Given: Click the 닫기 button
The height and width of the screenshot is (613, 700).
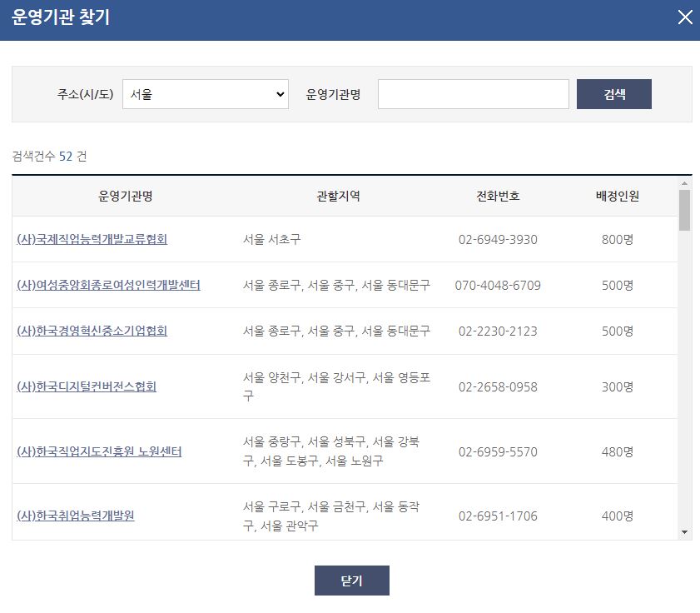Looking at the screenshot, I should pyautogui.click(x=352, y=581).
